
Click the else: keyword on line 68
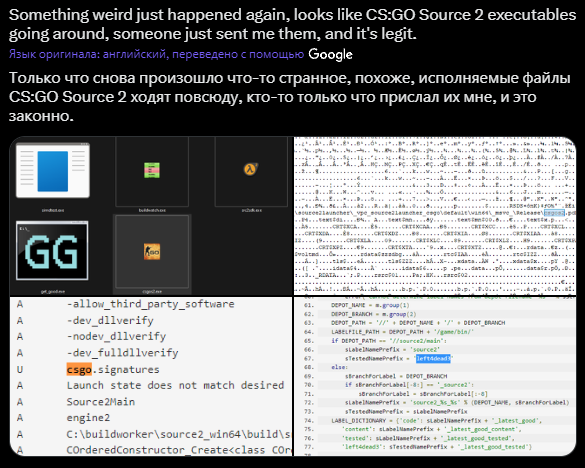tap(339, 367)
